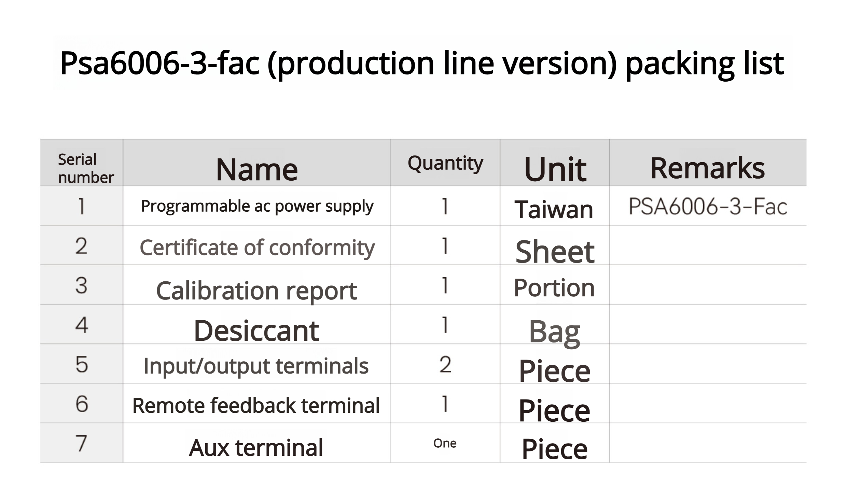The height and width of the screenshot is (504, 847).
Task: Select the Remarks column header
Action: (707, 168)
